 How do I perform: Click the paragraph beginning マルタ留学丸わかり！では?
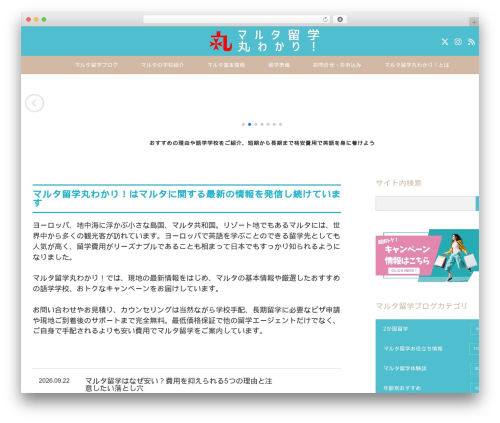pyautogui.click(x=186, y=283)
